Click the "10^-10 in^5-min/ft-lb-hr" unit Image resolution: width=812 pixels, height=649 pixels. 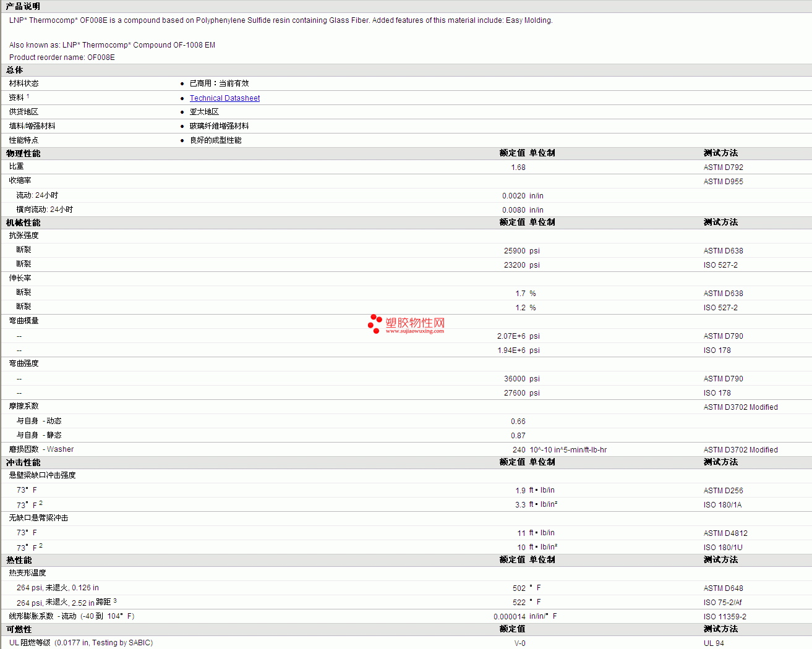568,450
